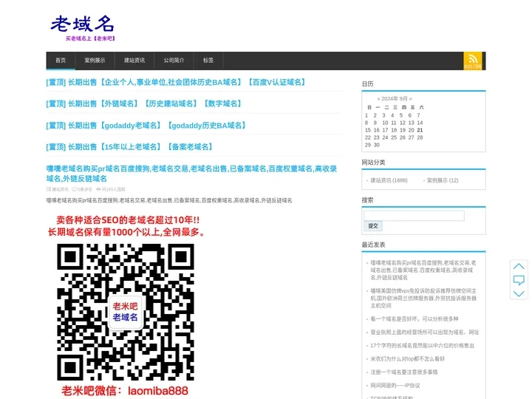532x399 pixels.
Task: Click the scroll-to-bottom arrow in the floating widget
Action: pyautogui.click(x=519, y=293)
